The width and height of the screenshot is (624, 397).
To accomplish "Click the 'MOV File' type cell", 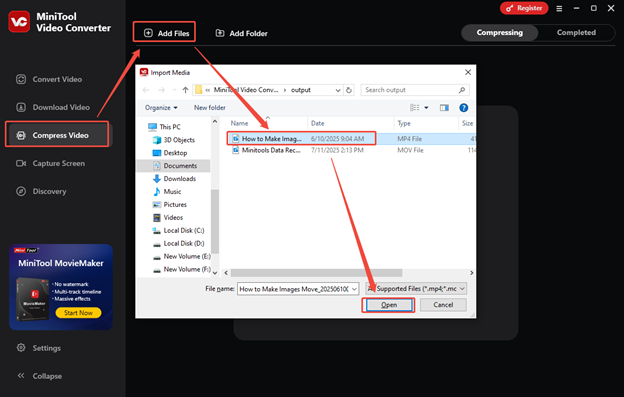I will point(410,150).
